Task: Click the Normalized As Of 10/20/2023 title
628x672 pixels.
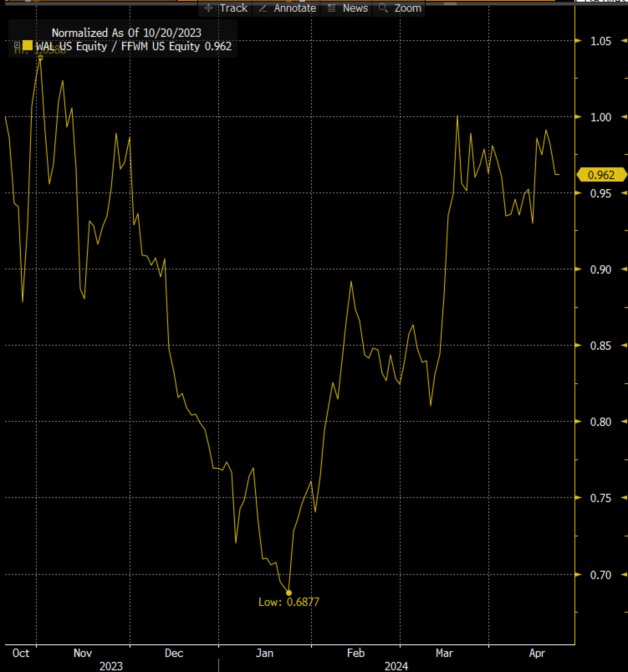Action: click(x=126, y=33)
